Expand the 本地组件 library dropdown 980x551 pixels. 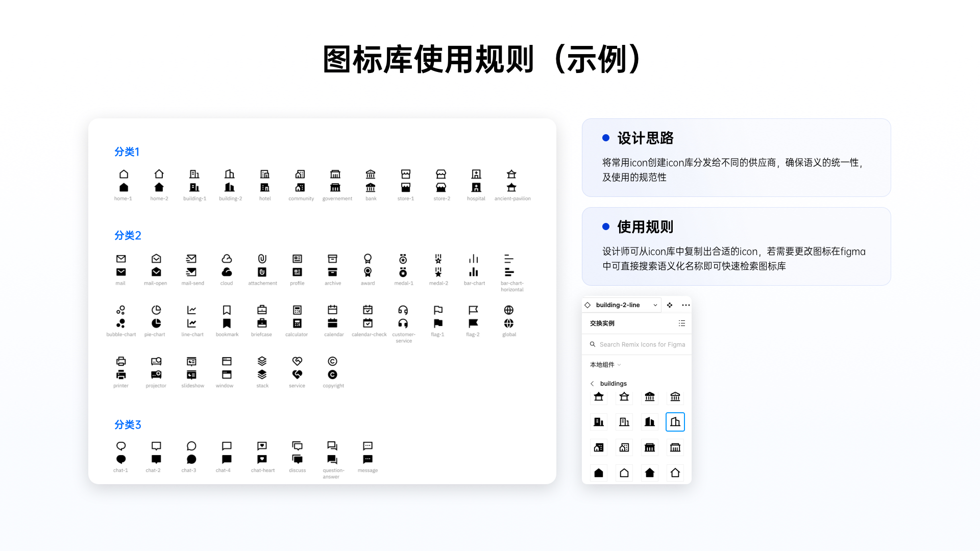tap(605, 365)
